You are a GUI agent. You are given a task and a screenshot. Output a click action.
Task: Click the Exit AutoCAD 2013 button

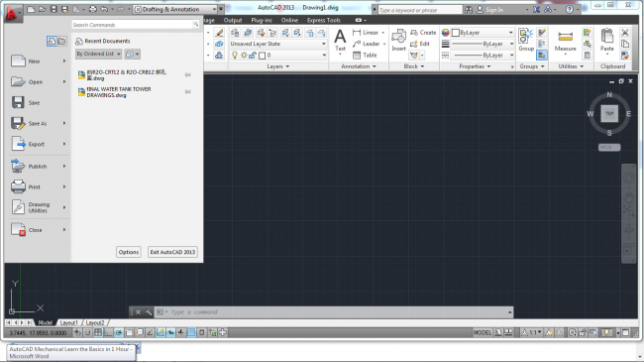pos(172,252)
